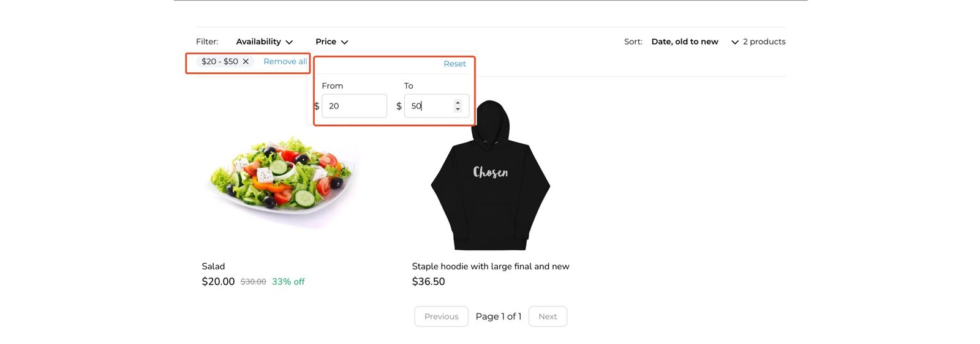The image size is (980, 344).
Task: Go to the Next page
Action: 548,316
